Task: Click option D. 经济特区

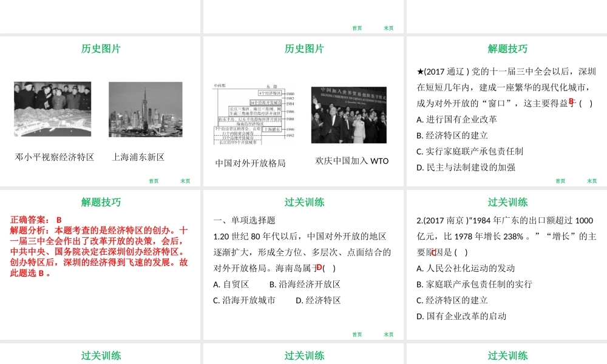Action: tap(318, 300)
